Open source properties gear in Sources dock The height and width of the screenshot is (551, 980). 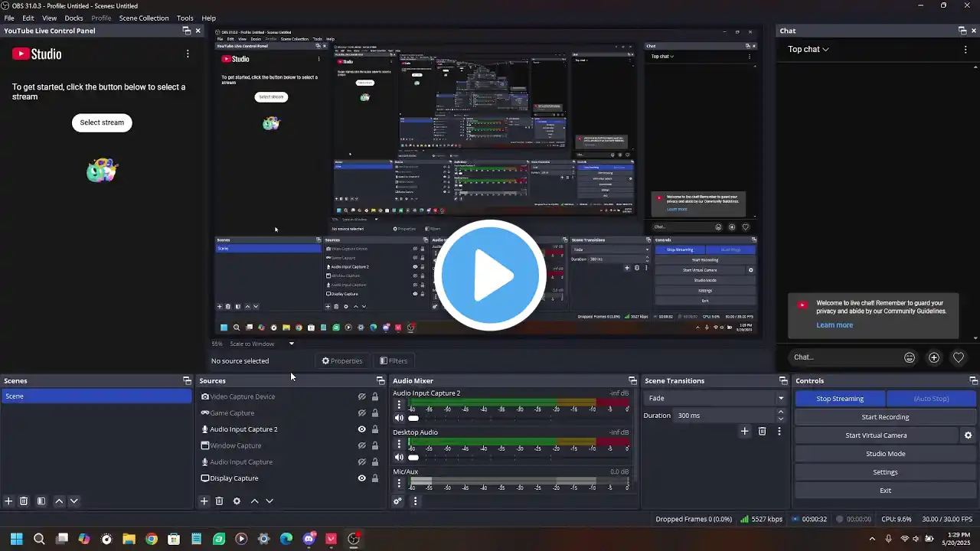237,501
